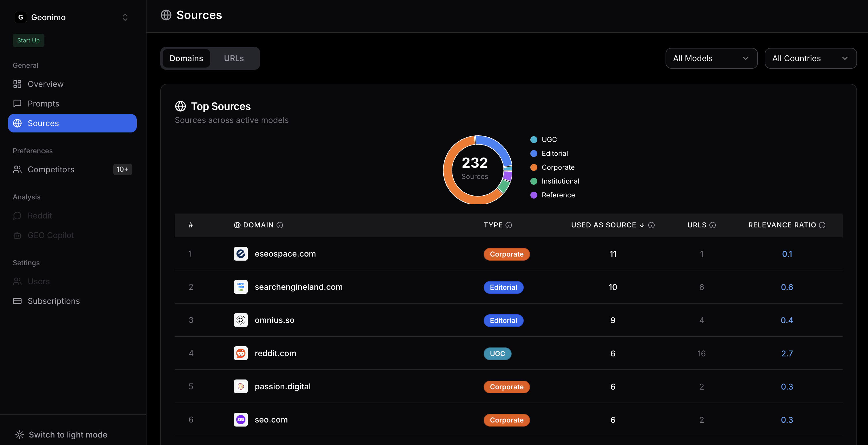Click the info icon beside USED AS SOURCE

coord(651,225)
